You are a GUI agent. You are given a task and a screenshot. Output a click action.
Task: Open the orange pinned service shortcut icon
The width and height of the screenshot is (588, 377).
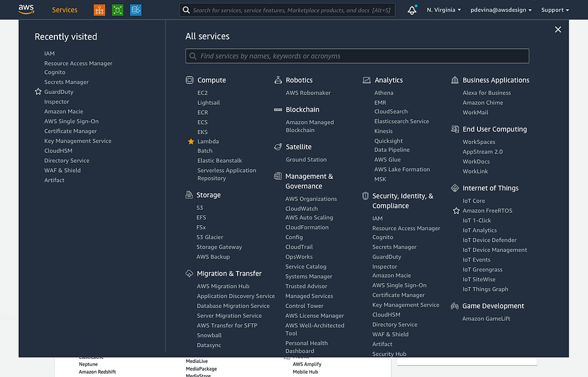click(100, 10)
